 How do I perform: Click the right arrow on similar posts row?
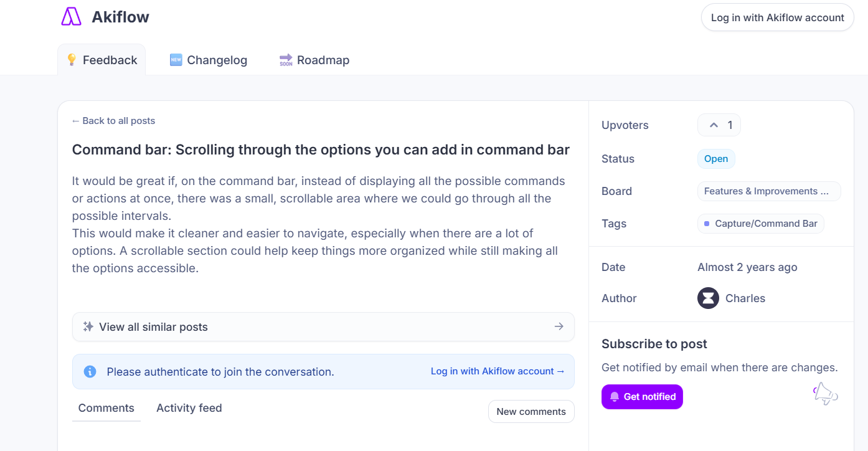(559, 326)
